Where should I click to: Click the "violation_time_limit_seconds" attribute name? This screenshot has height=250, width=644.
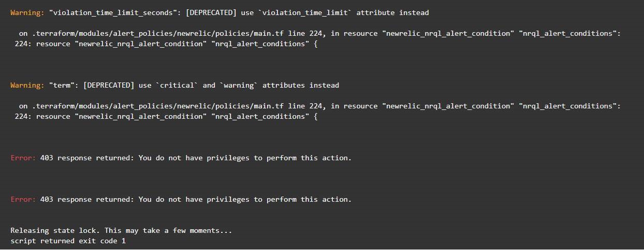[113, 12]
